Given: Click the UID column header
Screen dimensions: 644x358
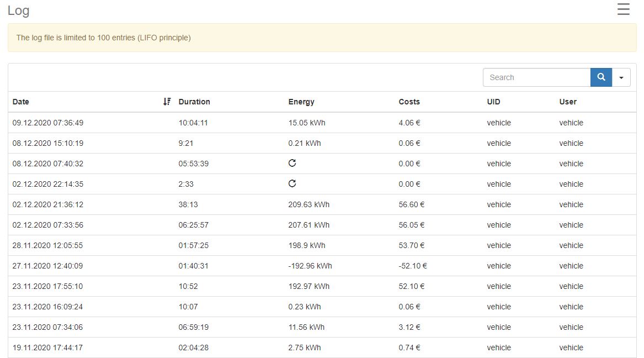Looking at the screenshot, I should (493, 102).
